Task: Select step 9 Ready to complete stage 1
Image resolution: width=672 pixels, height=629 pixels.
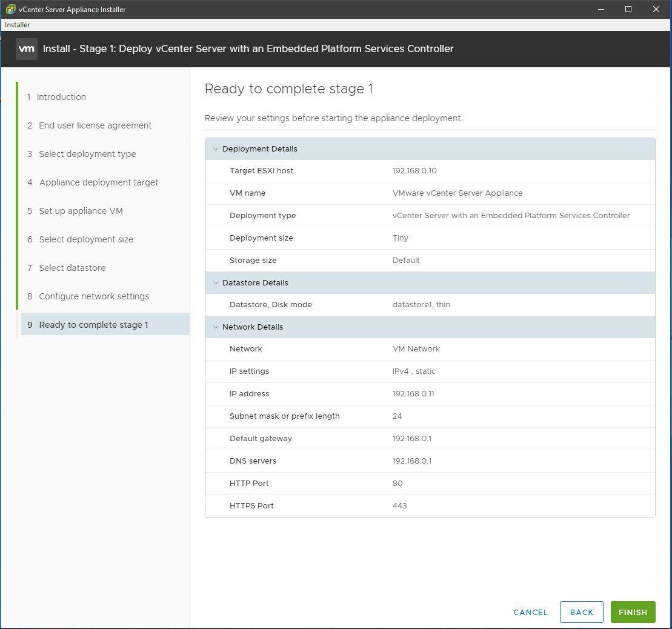Action: [105, 324]
